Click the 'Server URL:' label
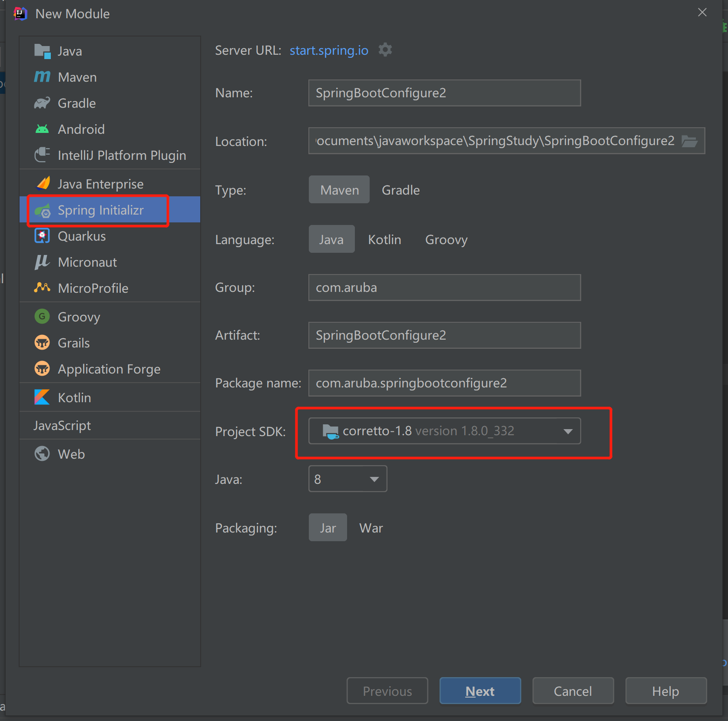The image size is (728, 721). click(x=248, y=50)
